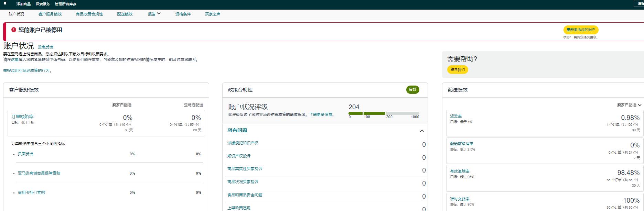Click count 0 beside 知识产权投诉

pos(424,157)
